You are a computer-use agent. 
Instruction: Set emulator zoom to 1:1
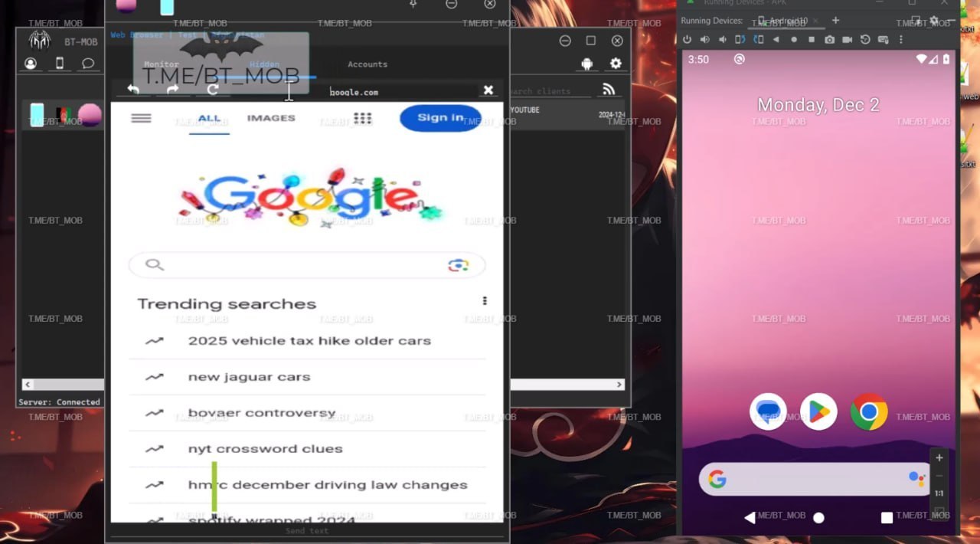[939, 493]
